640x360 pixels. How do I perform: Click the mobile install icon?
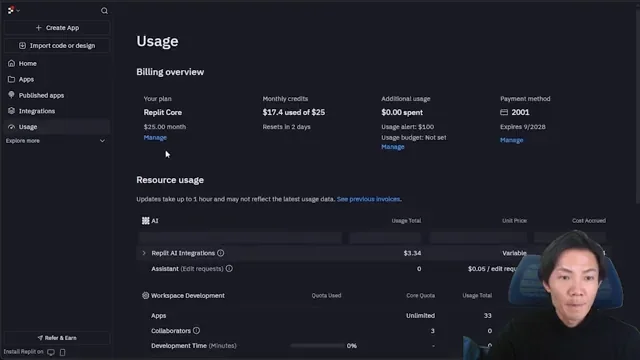[62, 352]
